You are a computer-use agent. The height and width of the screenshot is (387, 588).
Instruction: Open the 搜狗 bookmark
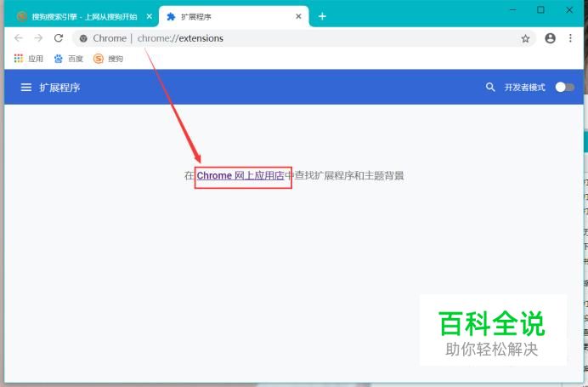[x=109, y=59]
